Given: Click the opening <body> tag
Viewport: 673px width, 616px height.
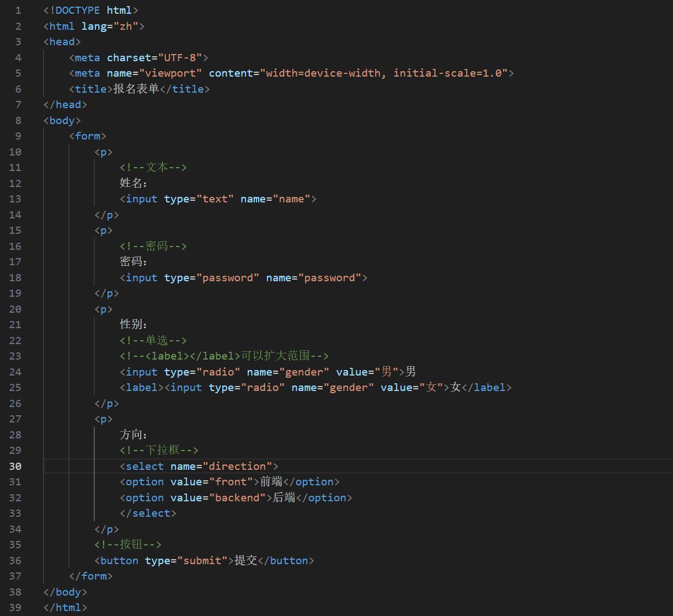Looking at the screenshot, I should click(62, 120).
